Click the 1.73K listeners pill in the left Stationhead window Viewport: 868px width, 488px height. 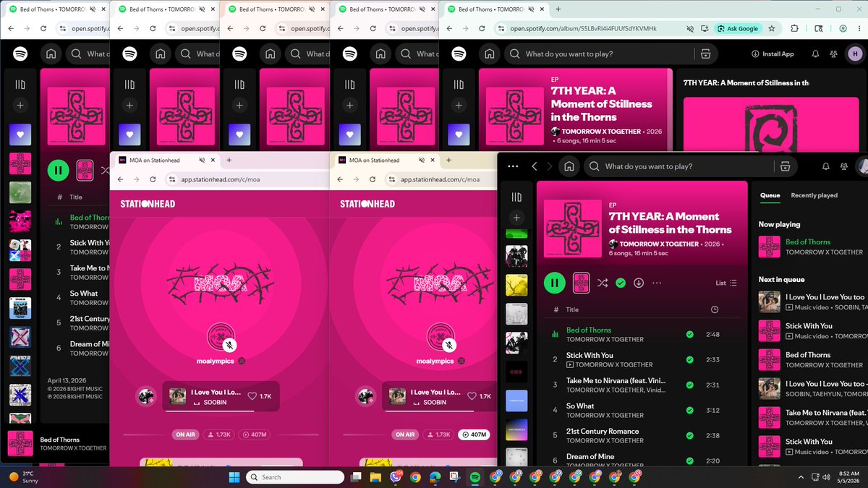click(220, 435)
